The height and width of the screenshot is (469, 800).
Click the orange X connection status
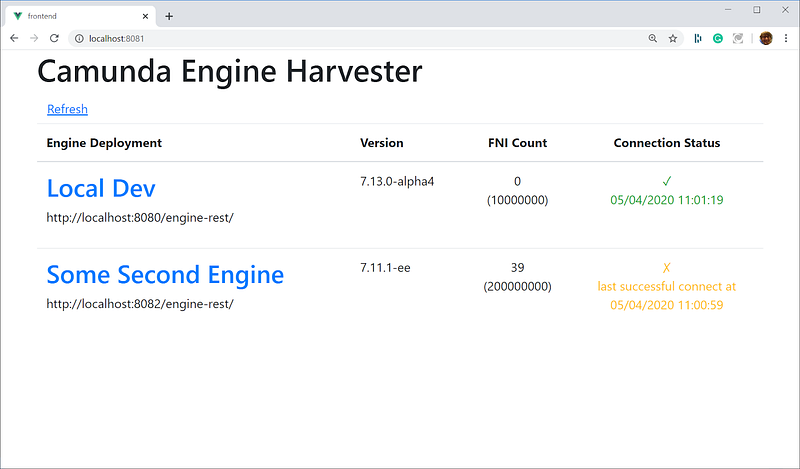coord(666,268)
